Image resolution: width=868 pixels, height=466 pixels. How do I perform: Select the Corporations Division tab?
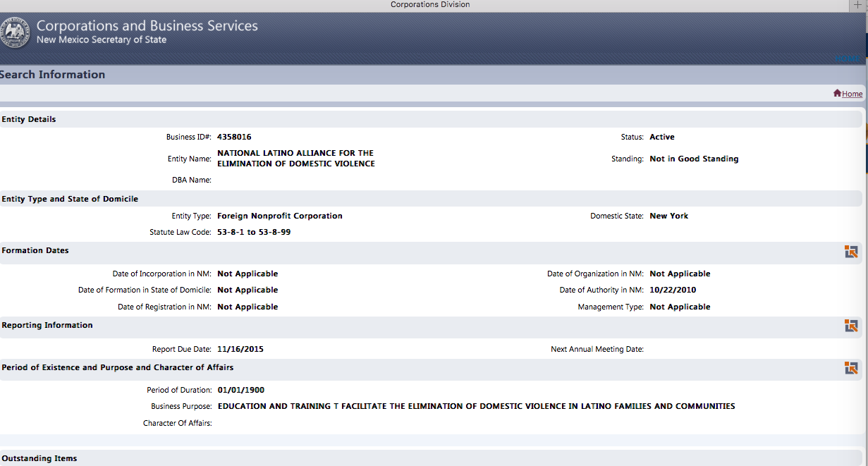coord(430,5)
